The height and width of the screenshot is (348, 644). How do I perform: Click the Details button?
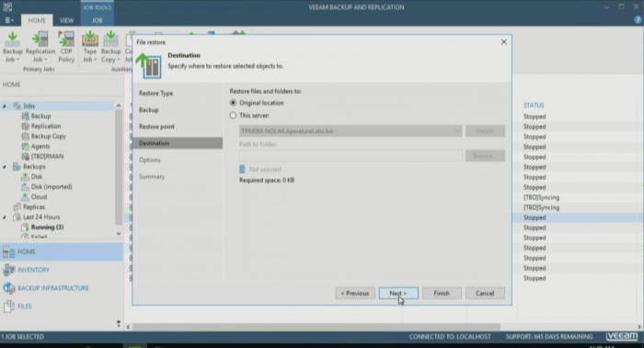coord(485,131)
